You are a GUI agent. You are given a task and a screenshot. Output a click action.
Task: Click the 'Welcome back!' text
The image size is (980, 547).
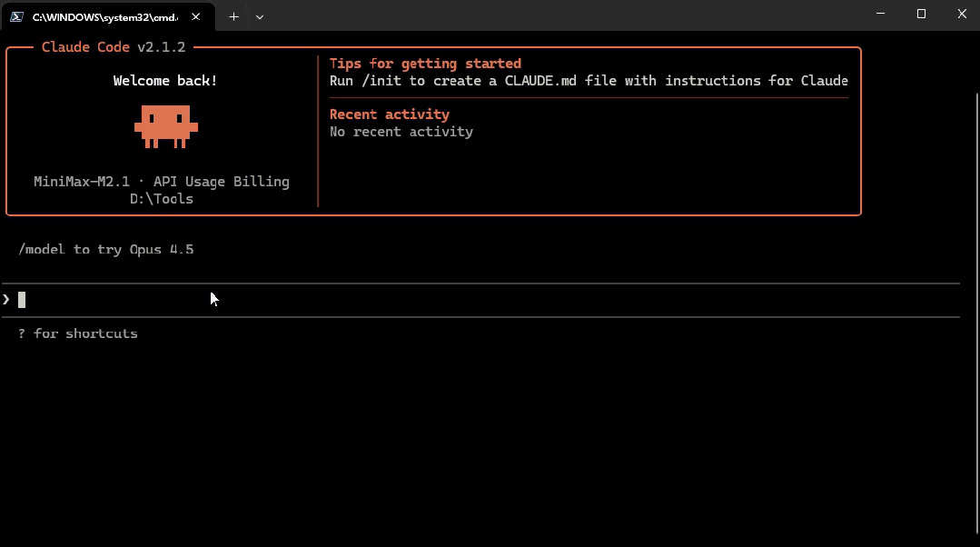pos(165,81)
